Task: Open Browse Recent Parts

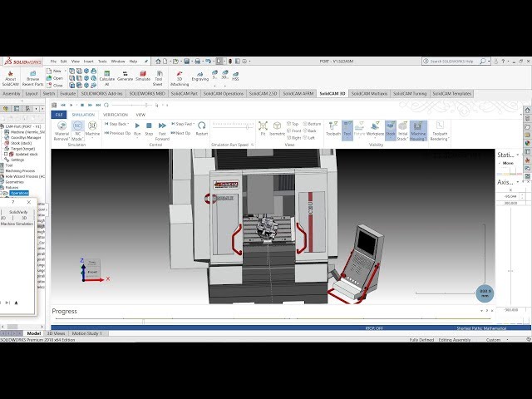Action: click(x=33, y=78)
